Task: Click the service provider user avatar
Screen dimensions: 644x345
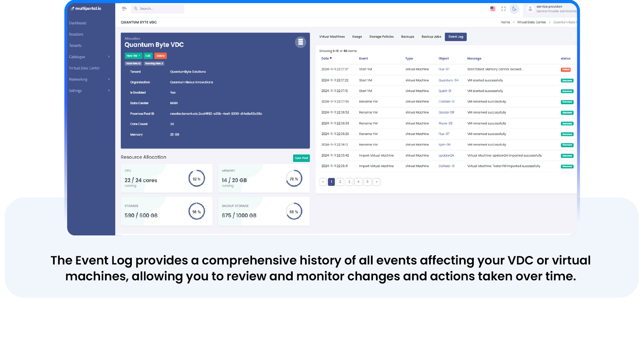Action: [530, 9]
